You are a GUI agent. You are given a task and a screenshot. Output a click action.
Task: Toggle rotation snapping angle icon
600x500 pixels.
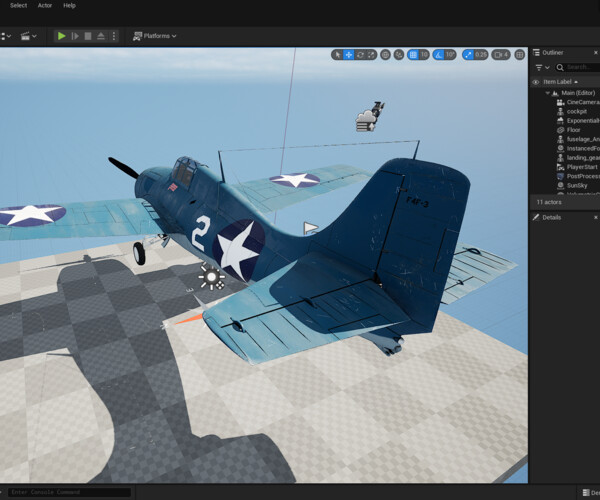(439, 55)
